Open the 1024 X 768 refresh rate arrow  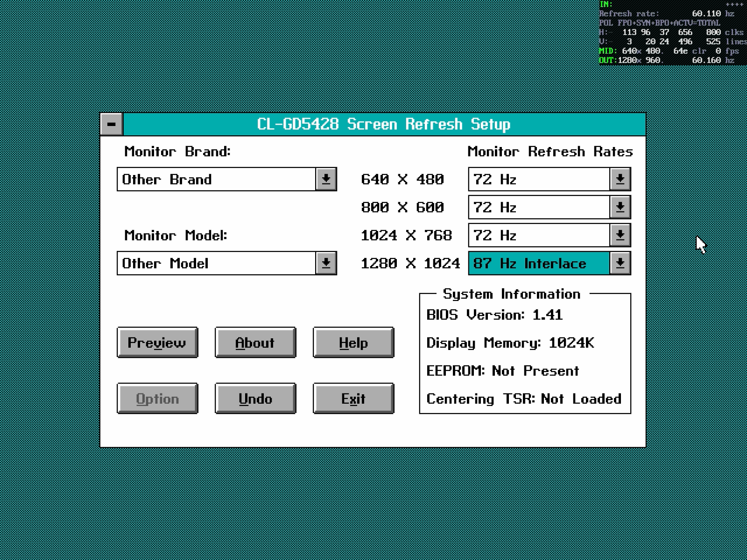coord(620,235)
